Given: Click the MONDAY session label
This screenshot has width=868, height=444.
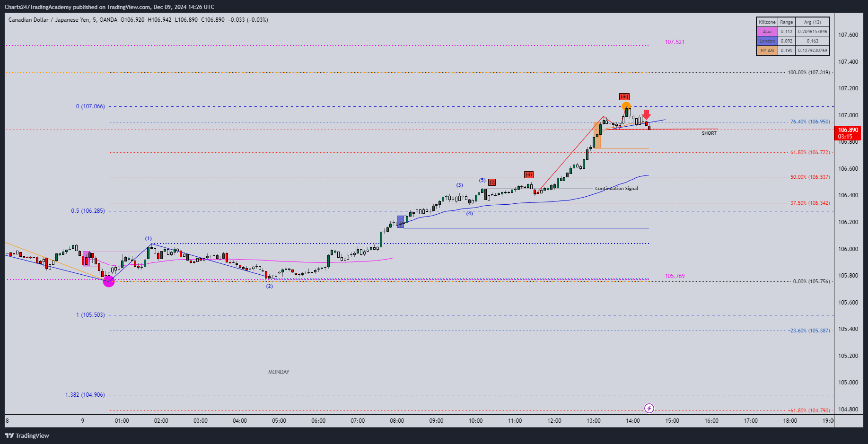Looking at the screenshot, I should point(279,372).
